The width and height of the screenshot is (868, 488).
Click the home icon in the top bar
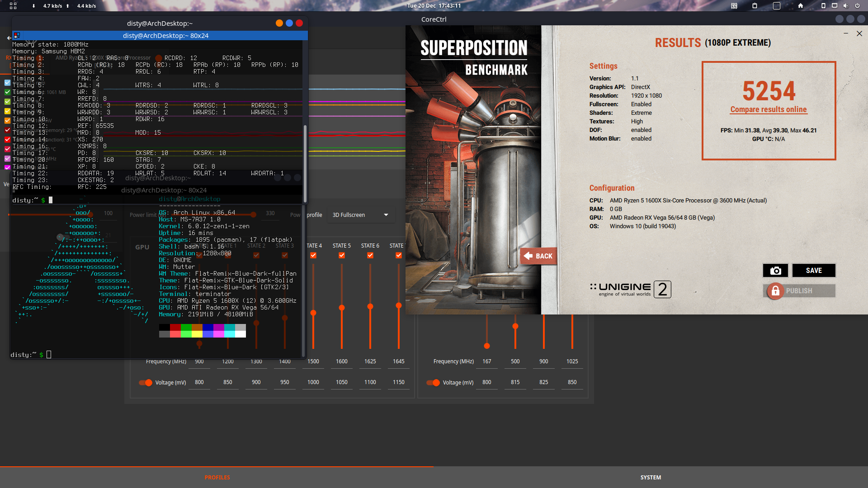(x=801, y=6)
